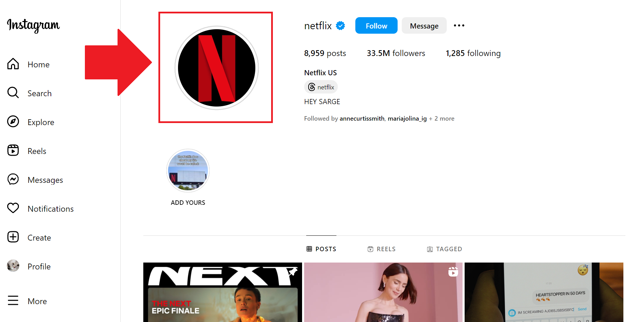Click the 'netflix' username heading
Viewport: 644px width, 322px height.
coord(318,26)
